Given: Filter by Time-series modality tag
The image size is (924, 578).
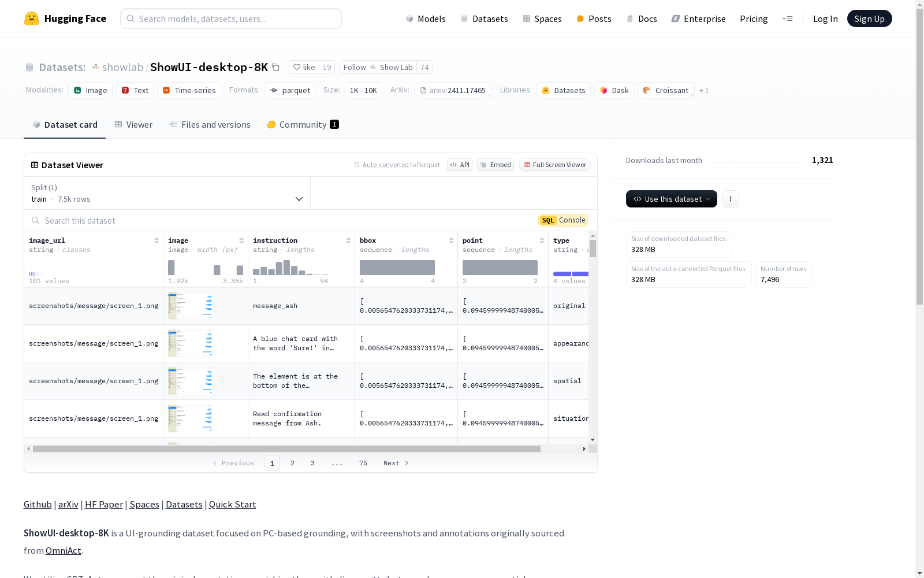Looking at the screenshot, I should 189,90.
